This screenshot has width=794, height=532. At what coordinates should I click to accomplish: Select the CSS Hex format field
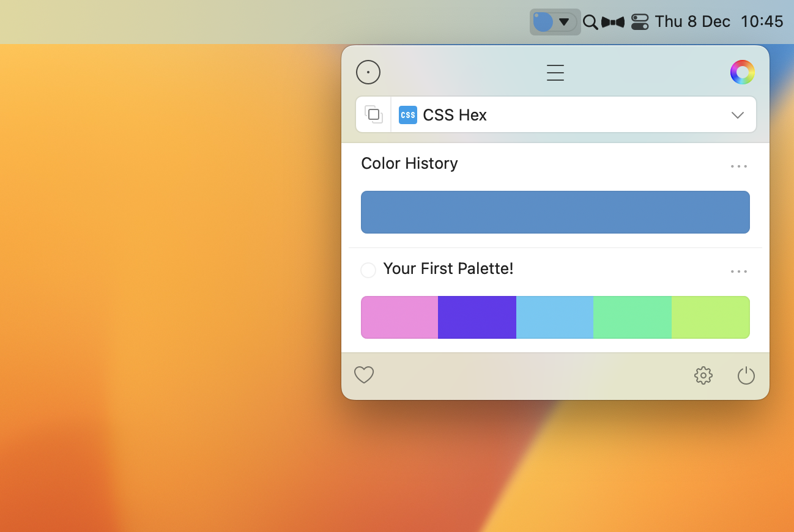coord(574,115)
